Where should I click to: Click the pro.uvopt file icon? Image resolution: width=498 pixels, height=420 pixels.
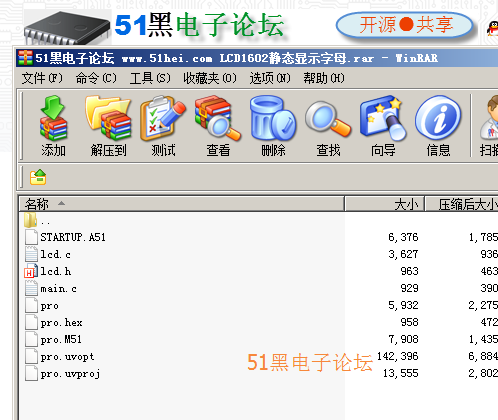[31, 356]
